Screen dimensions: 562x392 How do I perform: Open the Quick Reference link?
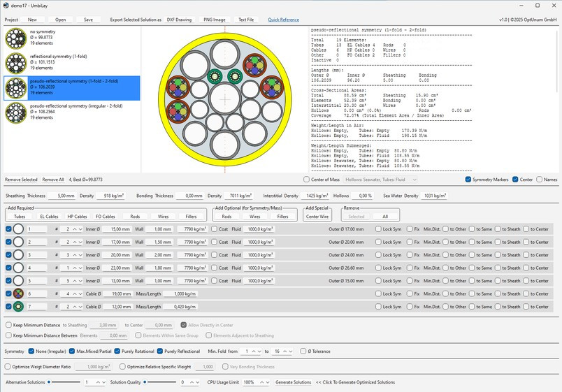point(283,20)
